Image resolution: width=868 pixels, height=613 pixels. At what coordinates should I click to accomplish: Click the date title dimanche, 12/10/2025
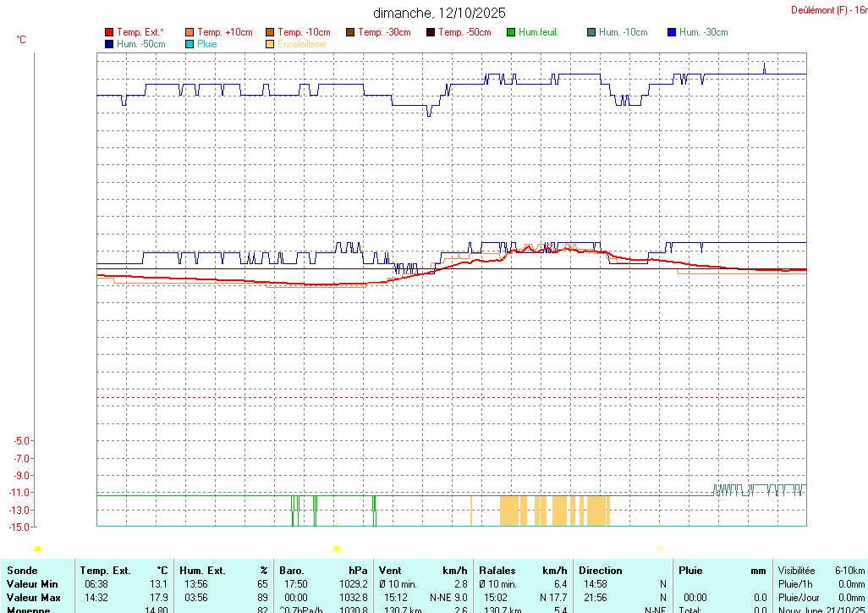click(439, 13)
